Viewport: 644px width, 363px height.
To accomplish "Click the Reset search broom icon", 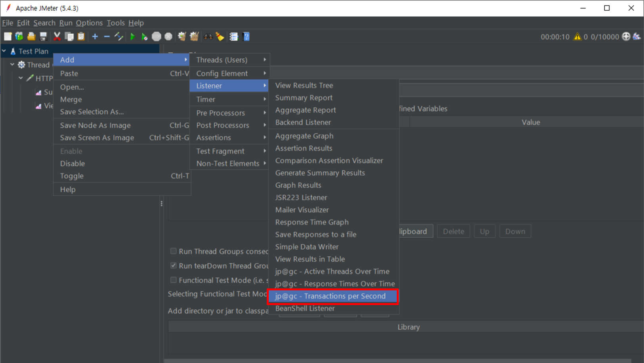I will tap(220, 36).
